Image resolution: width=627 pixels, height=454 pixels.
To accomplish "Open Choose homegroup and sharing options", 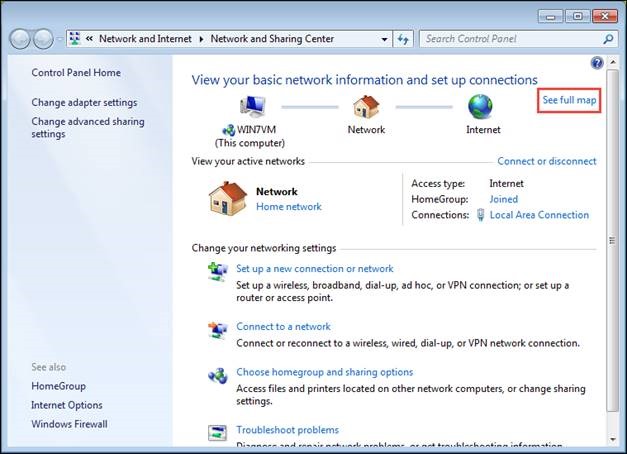I will (x=324, y=372).
